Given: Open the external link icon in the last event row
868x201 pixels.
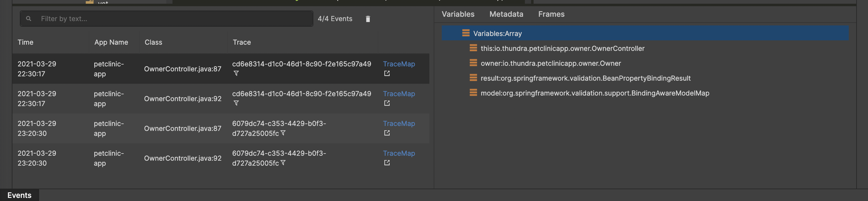Looking at the screenshot, I should point(387,163).
